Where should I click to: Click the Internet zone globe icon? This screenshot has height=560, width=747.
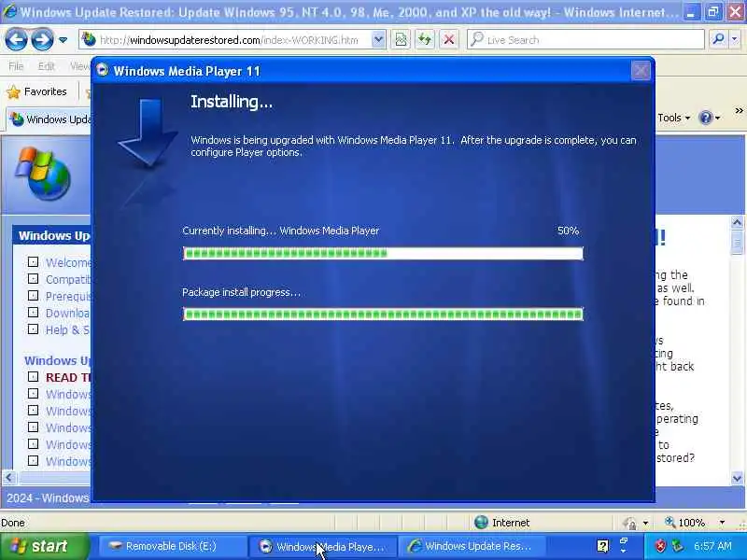coord(481,523)
